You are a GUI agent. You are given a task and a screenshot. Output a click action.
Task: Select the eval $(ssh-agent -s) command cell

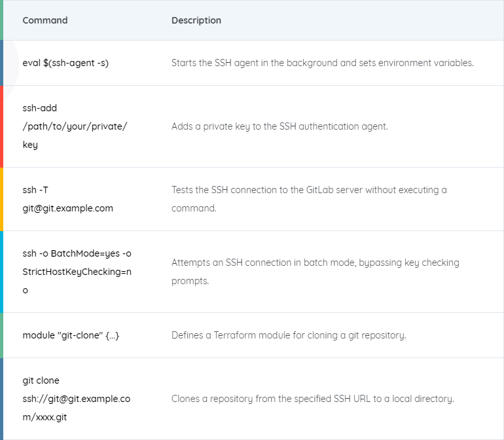pyautogui.click(x=65, y=63)
